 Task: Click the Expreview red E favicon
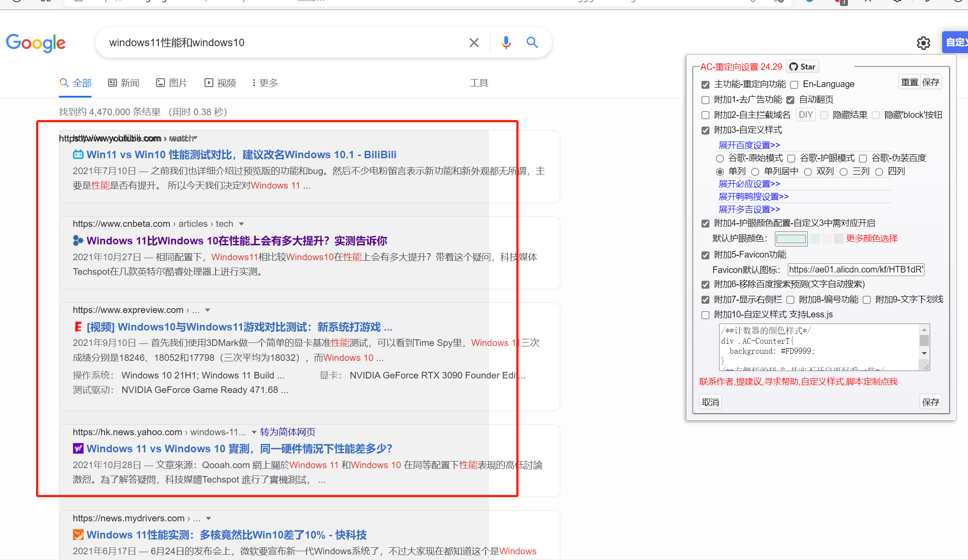(x=78, y=327)
